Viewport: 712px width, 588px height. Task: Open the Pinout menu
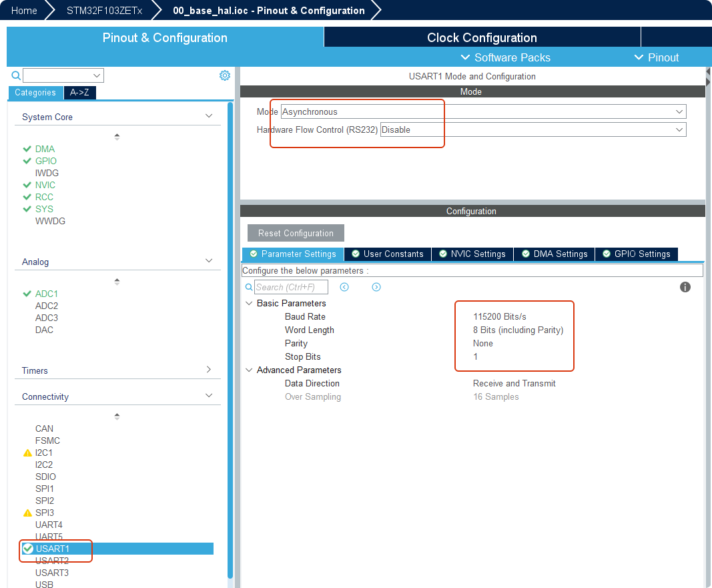(657, 57)
